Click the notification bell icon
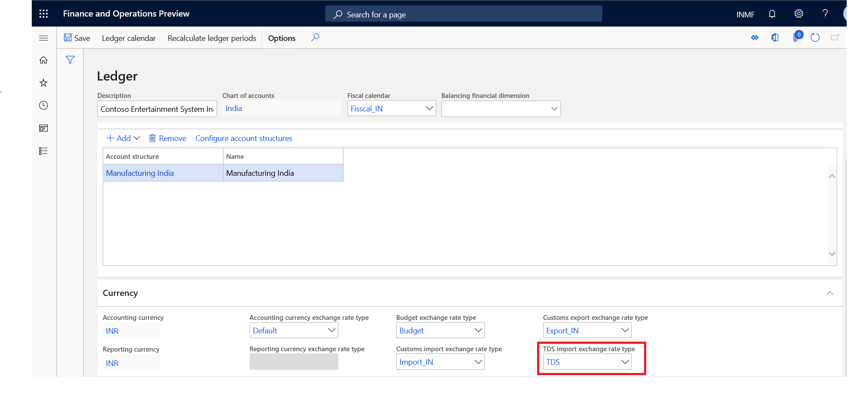868x403 pixels. coord(772,14)
